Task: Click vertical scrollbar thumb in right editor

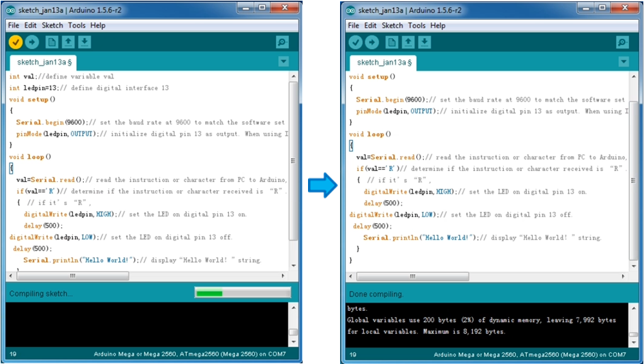Action: [x=633, y=181]
